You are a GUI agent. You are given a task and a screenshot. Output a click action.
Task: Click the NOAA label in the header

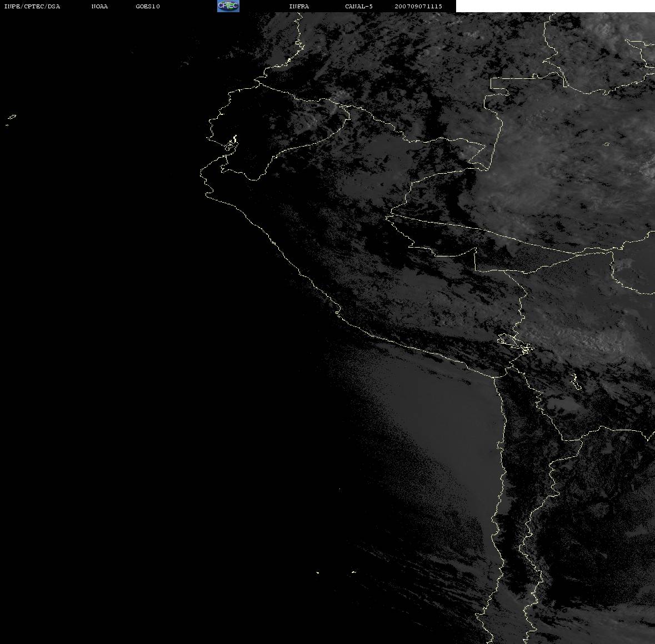99,6
